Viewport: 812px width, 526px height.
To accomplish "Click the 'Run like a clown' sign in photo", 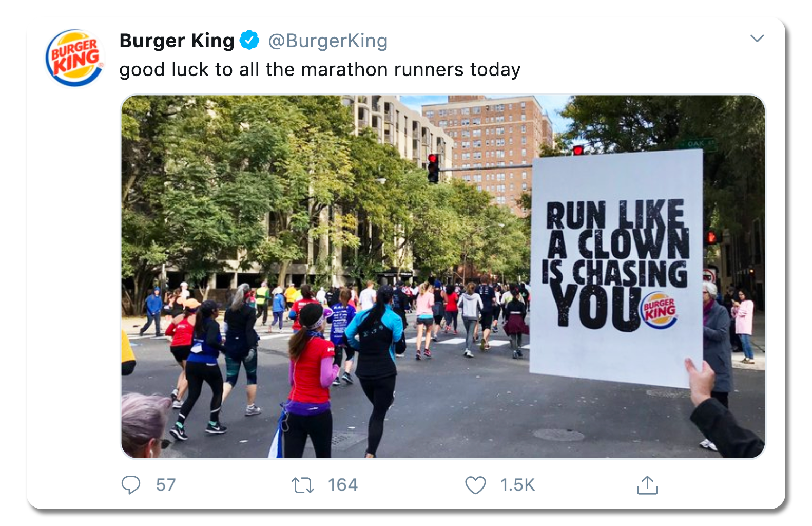I will 616,267.
